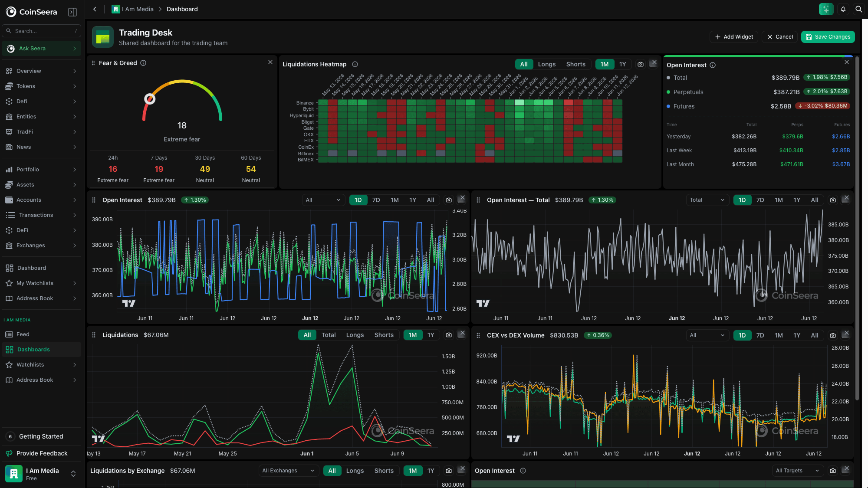Open the TradFi sidebar section

tap(41, 132)
